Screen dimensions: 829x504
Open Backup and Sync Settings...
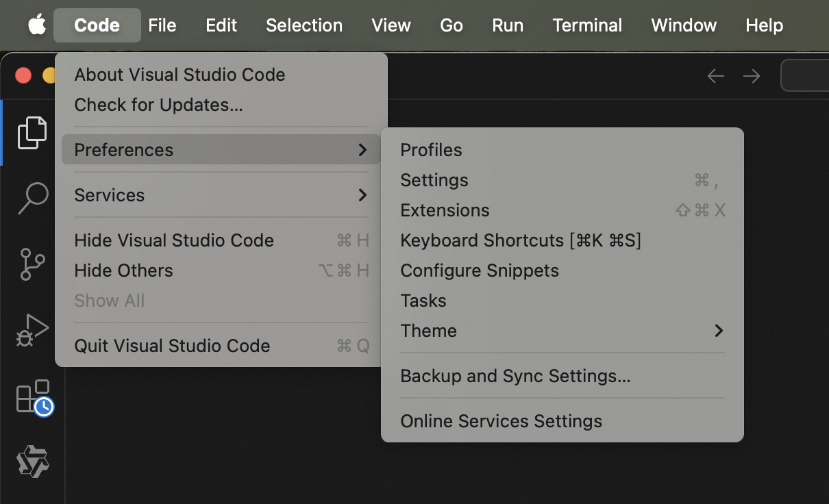(562, 376)
